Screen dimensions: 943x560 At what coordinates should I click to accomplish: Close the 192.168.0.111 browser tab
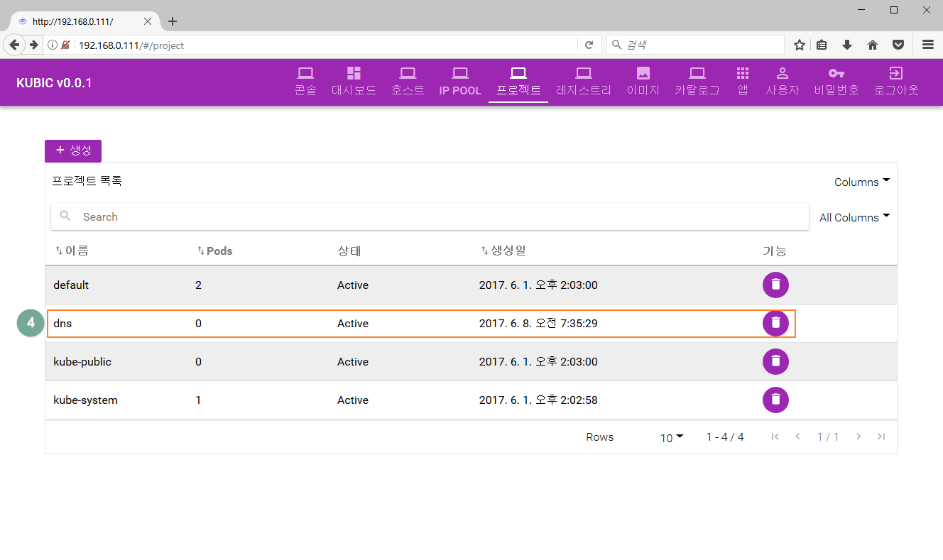(148, 21)
